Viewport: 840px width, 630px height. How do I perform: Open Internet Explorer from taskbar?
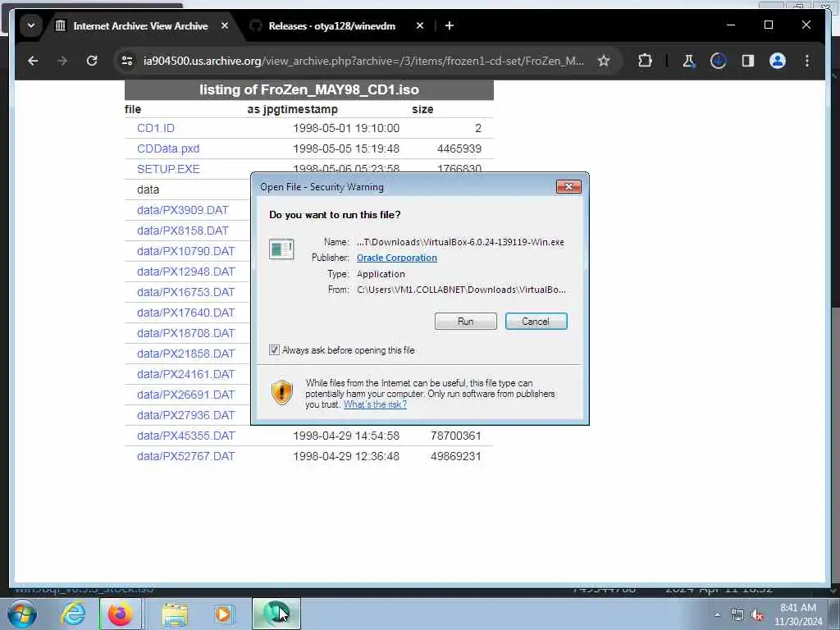[x=73, y=614]
